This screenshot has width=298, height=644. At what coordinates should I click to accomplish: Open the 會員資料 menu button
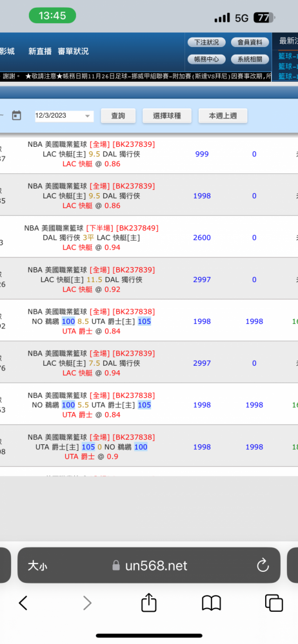pyautogui.click(x=250, y=43)
